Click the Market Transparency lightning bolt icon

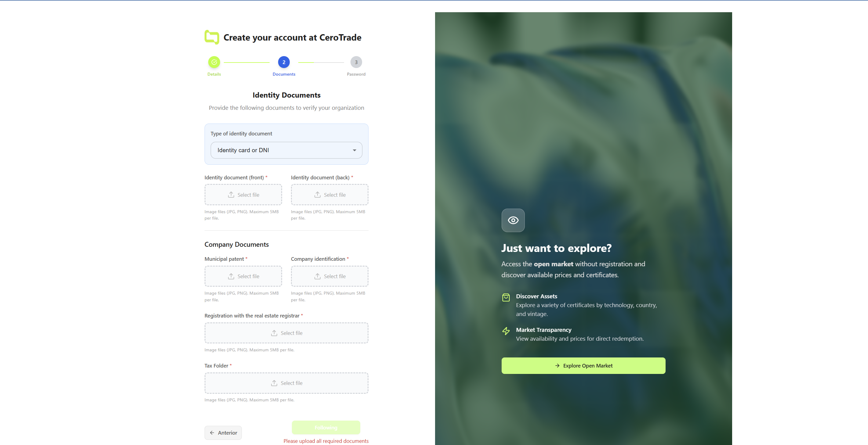click(x=506, y=331)
